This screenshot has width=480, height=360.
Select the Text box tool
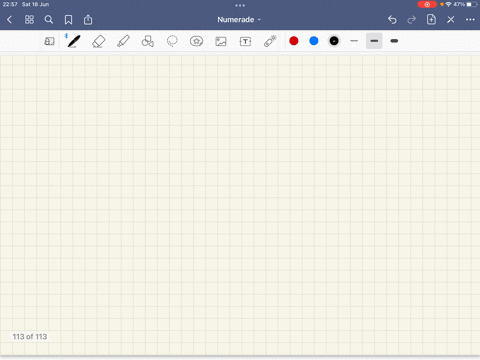pos(245,41)
